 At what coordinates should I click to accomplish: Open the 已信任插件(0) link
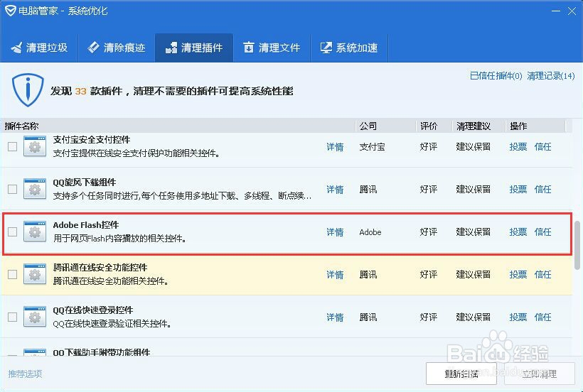(496, 76)
